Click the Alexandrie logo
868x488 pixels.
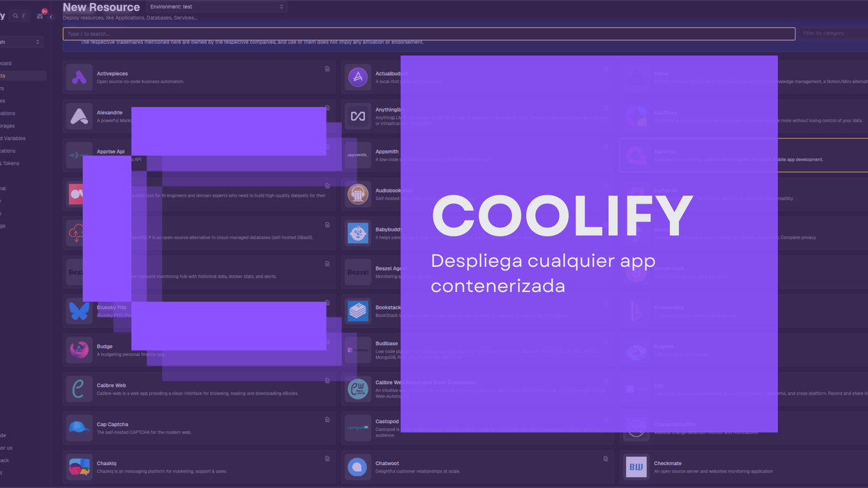pos(79,116)
